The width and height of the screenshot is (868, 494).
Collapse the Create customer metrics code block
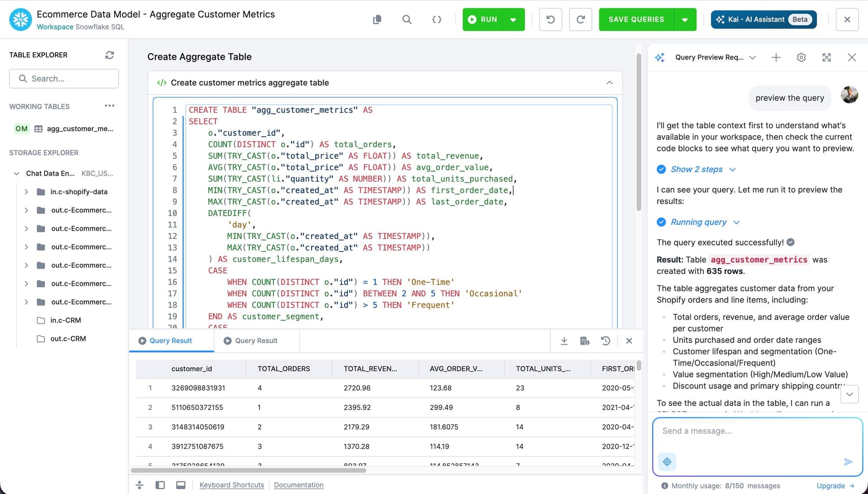[609, 83]
